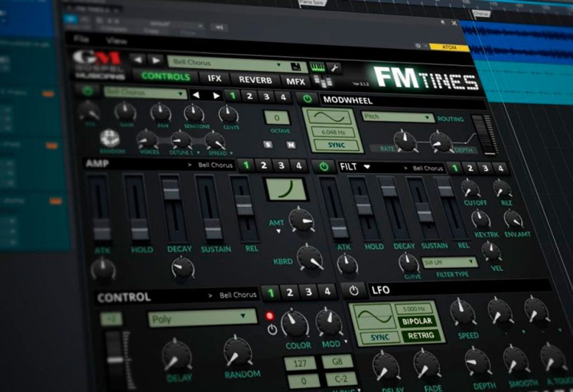Toggle BIPOLAR in LFO
The width and height of the screenshot is (573, 392).
(x=416, y=322)
